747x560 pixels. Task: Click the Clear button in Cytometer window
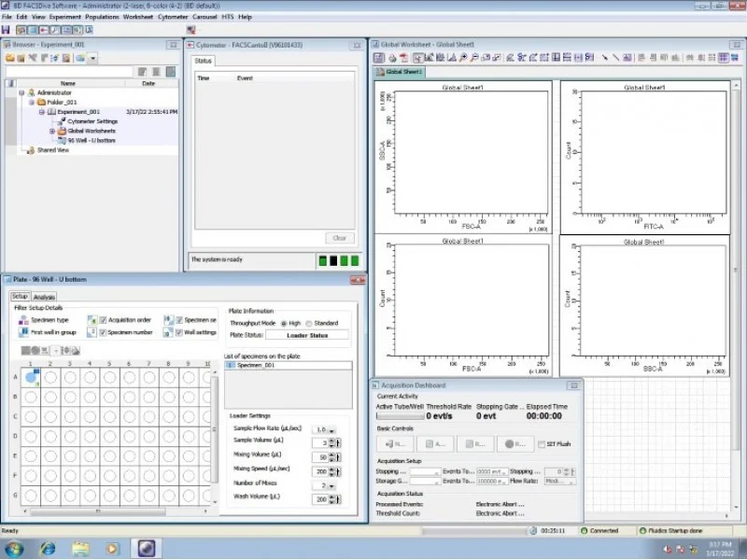339,238
